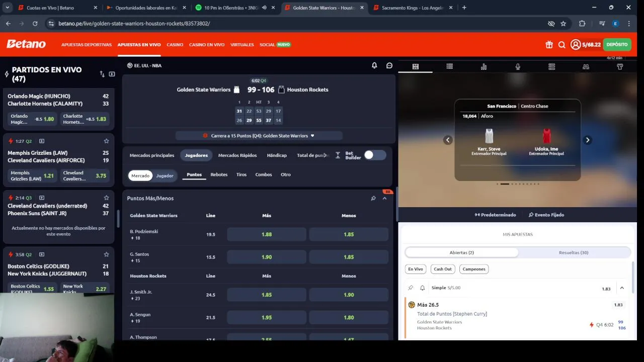Open the play-by-play list icon
The width and height of the screenshot is (644, 362).
pos(449,66)
